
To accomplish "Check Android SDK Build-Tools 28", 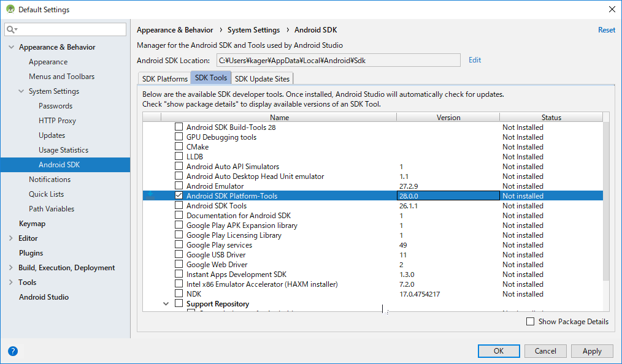I will 179,127.
